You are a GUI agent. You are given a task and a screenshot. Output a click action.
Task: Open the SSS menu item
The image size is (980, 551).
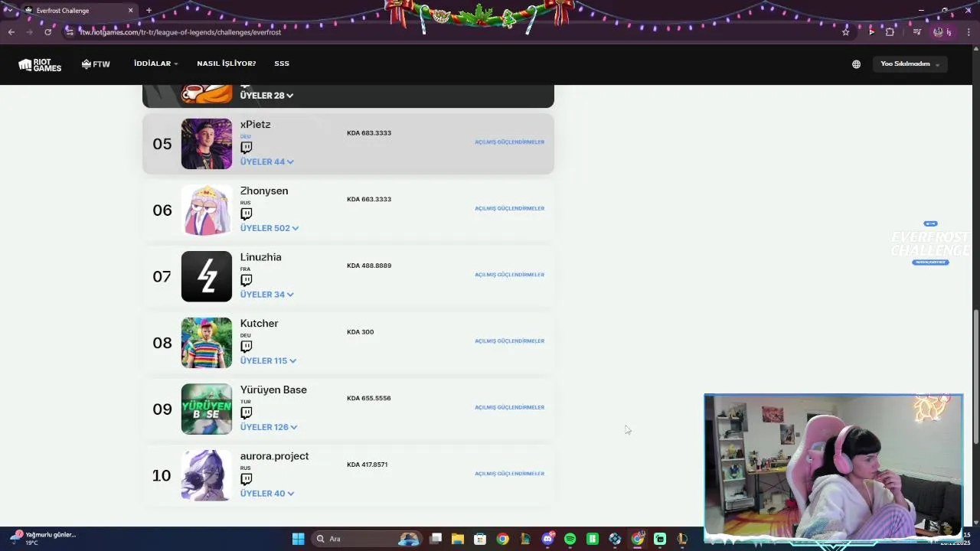(282, 64)
